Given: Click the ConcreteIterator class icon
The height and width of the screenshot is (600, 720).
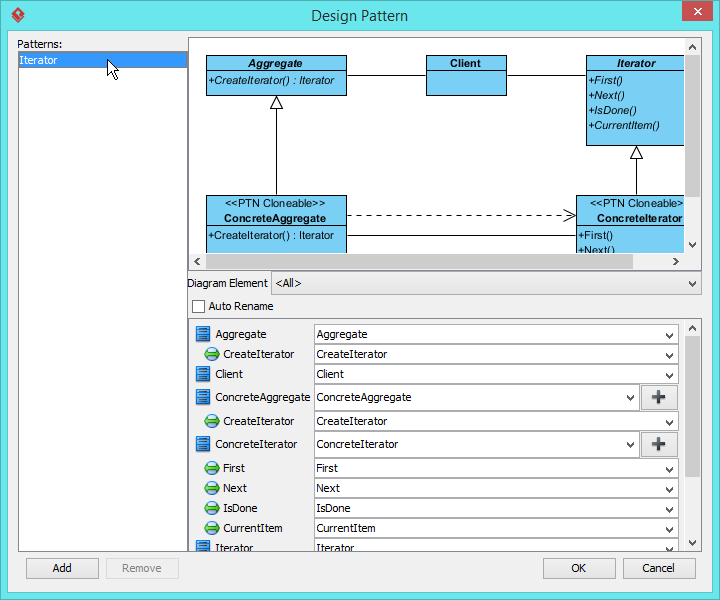Looking at the screenshot, I should [x=202, y=444].
